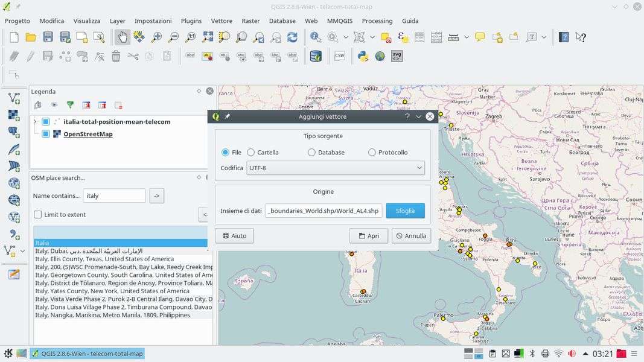Select the Cartella source type radio button
The width and height of the screenshot is (644, 362).
[251, 153]
